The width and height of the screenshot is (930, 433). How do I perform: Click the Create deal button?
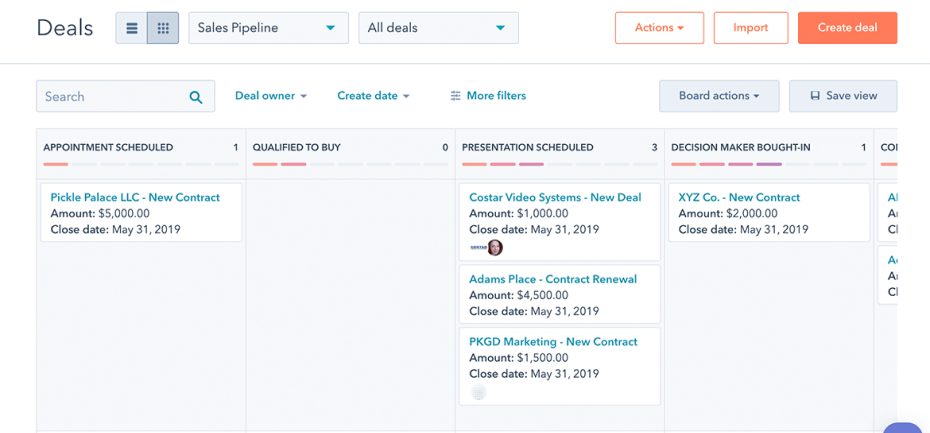[x=847, y=28]
